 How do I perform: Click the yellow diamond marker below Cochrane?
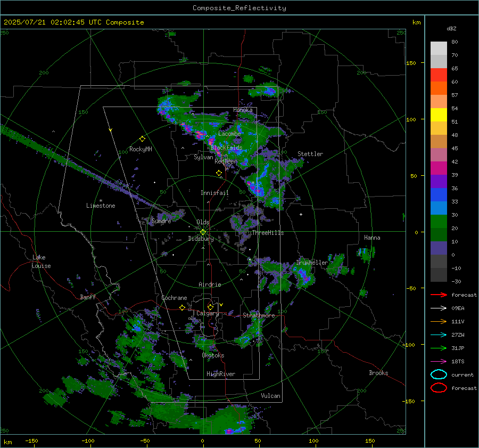click(x=182, y=307)
